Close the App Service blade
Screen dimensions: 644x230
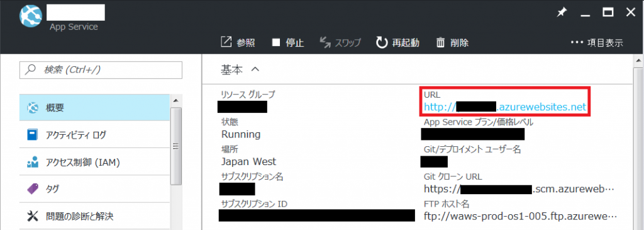(630, 13)
